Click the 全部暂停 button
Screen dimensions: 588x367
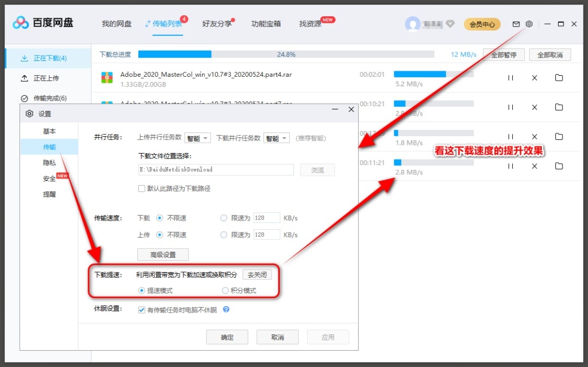coord(504,54)
